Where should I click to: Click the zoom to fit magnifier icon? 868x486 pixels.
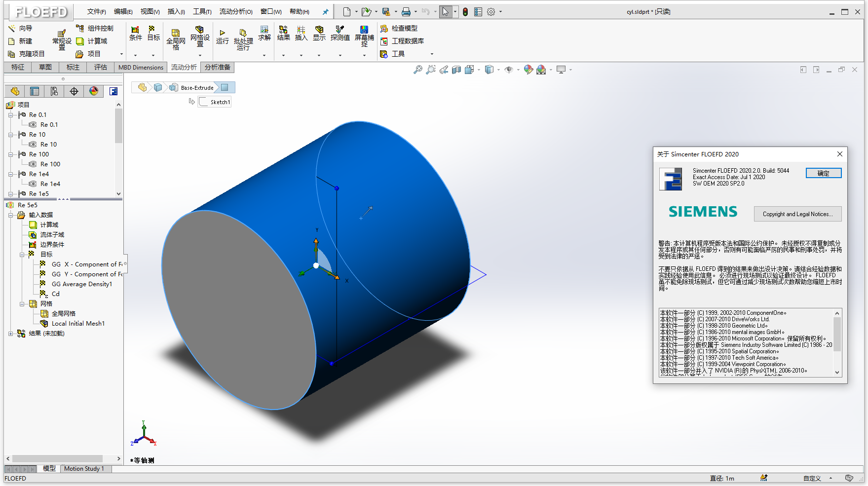tap(417, 70)
